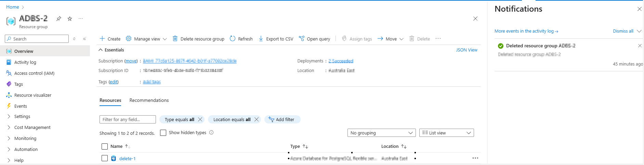Expand Help in sidebar

(9, 161)
